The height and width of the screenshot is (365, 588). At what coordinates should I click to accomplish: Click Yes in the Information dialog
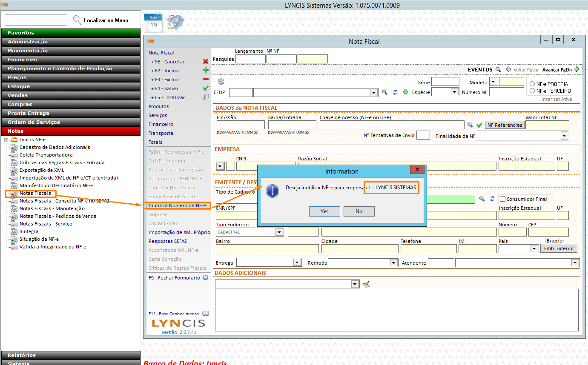click(324, 211)
